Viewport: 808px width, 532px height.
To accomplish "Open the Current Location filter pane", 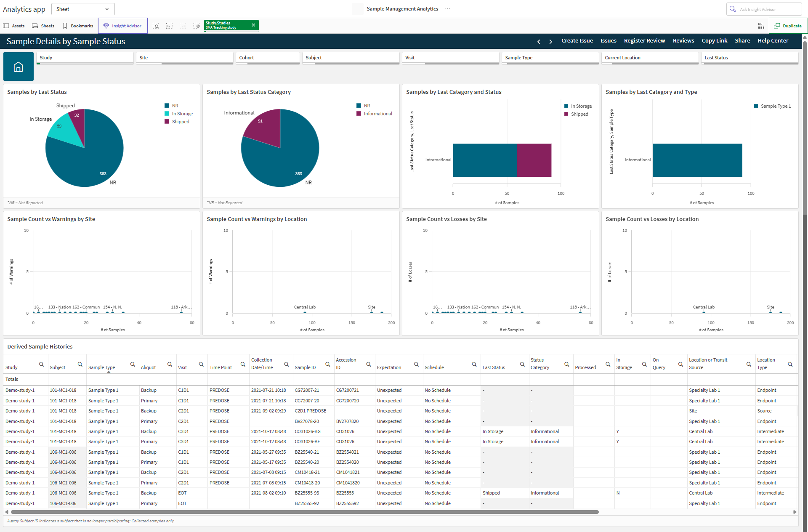I will (650, 58).
